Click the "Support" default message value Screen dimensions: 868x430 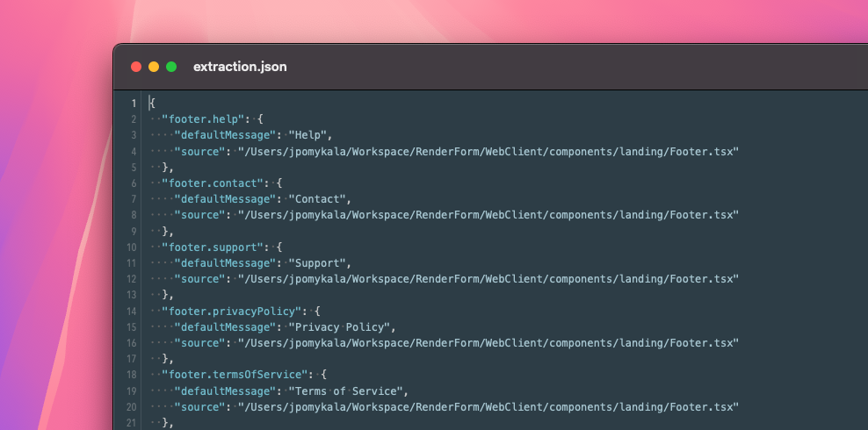click(x=320, y=263)
